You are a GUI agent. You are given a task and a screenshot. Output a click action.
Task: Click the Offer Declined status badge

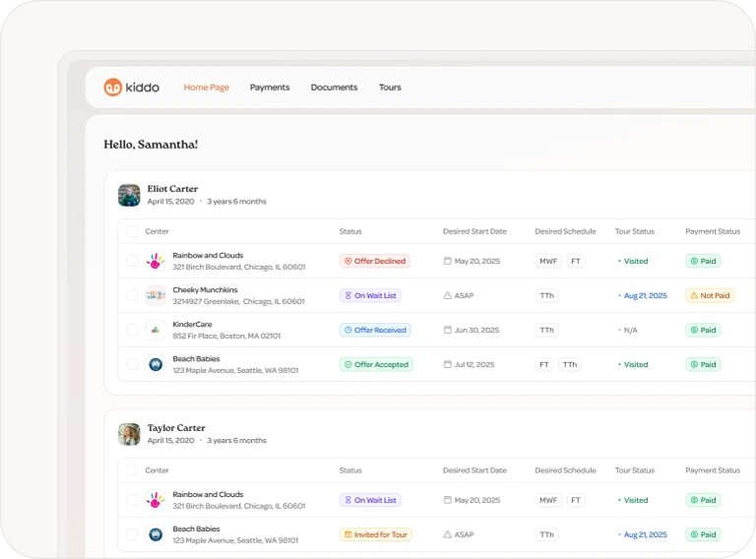(375, 261)
